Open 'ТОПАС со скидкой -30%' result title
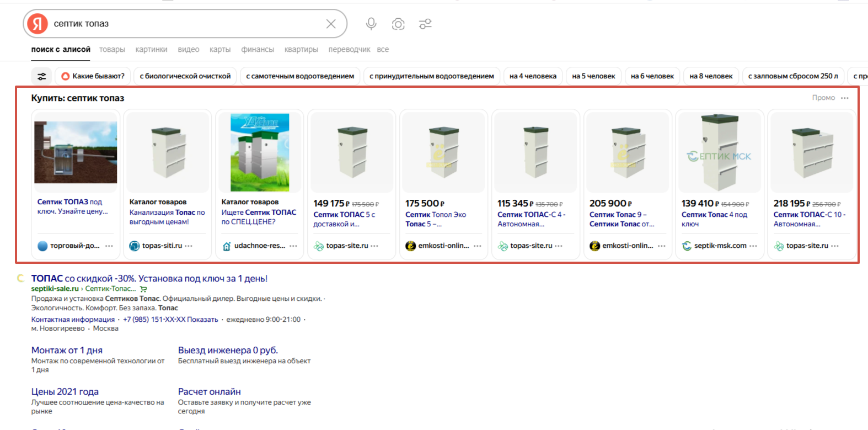Image resolution: width=868 pixels, height=430 pixels. 149,278
